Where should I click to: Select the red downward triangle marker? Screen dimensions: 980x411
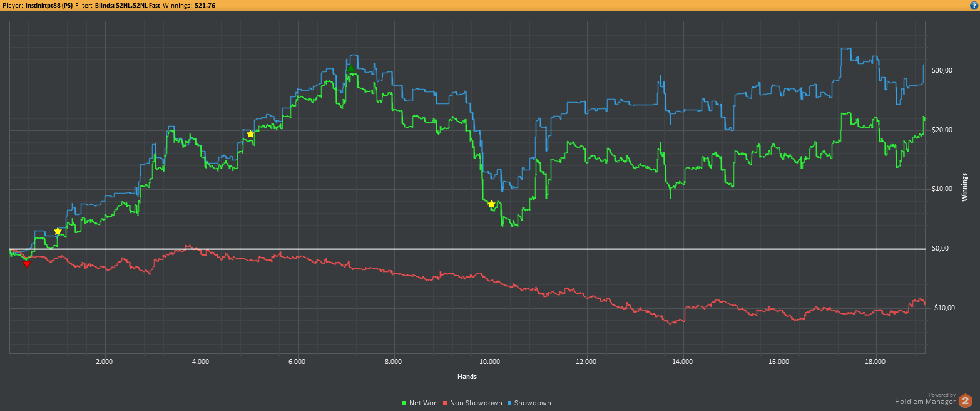pyautogui.click(x=26, y=264)
